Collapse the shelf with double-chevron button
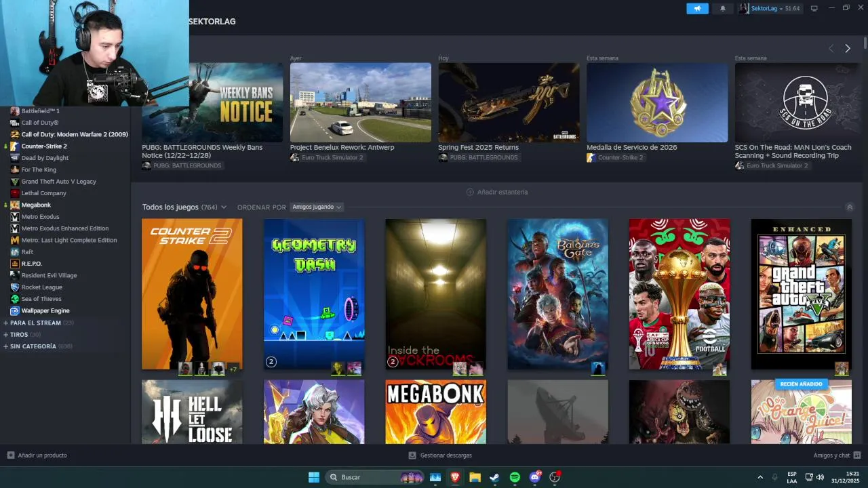The image size is (868, 488). pyautogui.click(x=849, y=207)
